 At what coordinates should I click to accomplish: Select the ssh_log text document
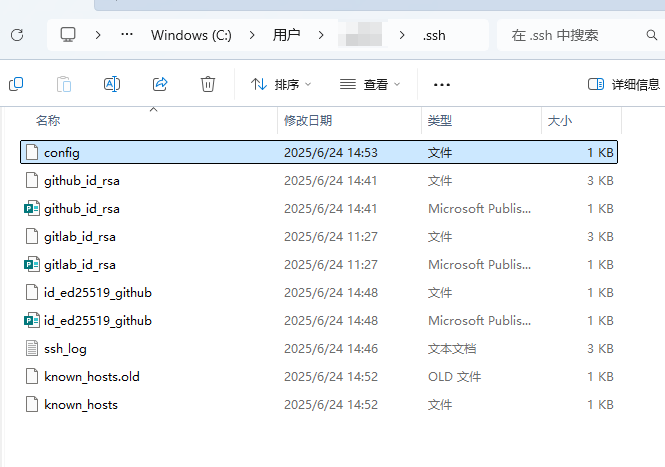[65, 348]
